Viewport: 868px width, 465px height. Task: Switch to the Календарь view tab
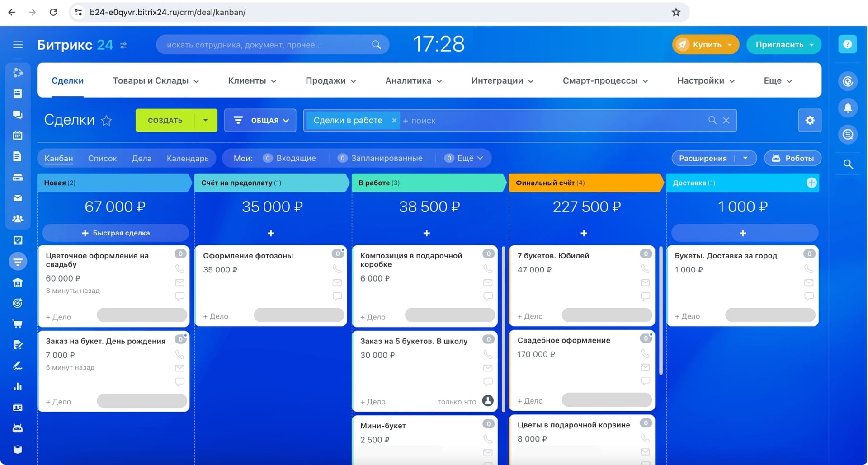(x=188, y=158)
